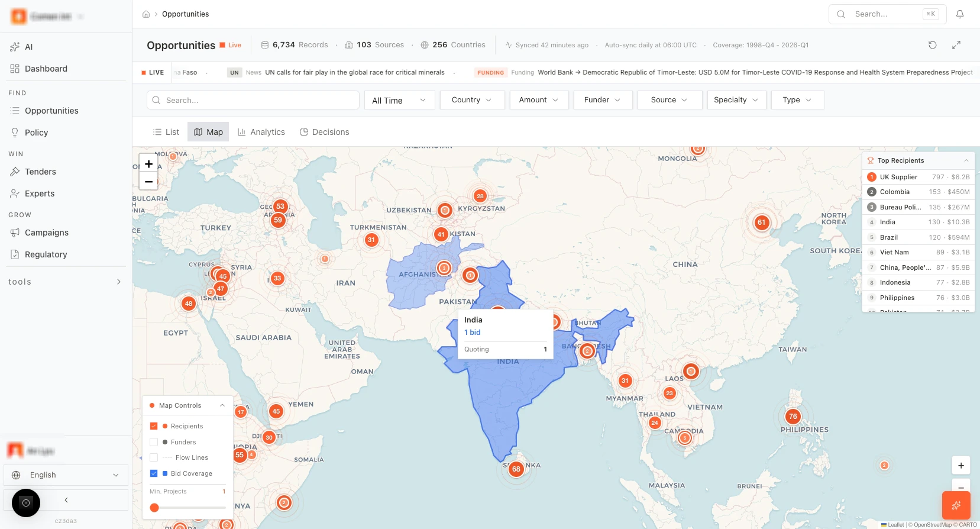This screenshot has width=980, height=529.
Task: Collapse the Top Recipients panel
Action: coord(966,160)
